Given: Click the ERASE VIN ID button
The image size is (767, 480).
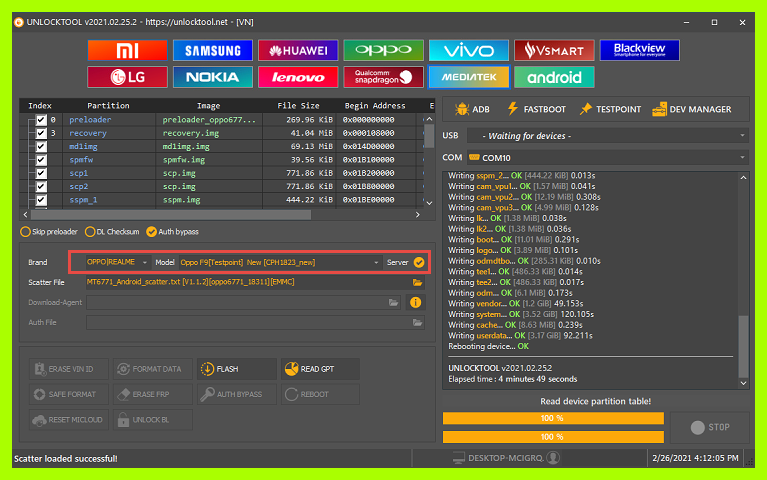Looking at the screenshot, I should pyautogui.click(x=68, y=369).
